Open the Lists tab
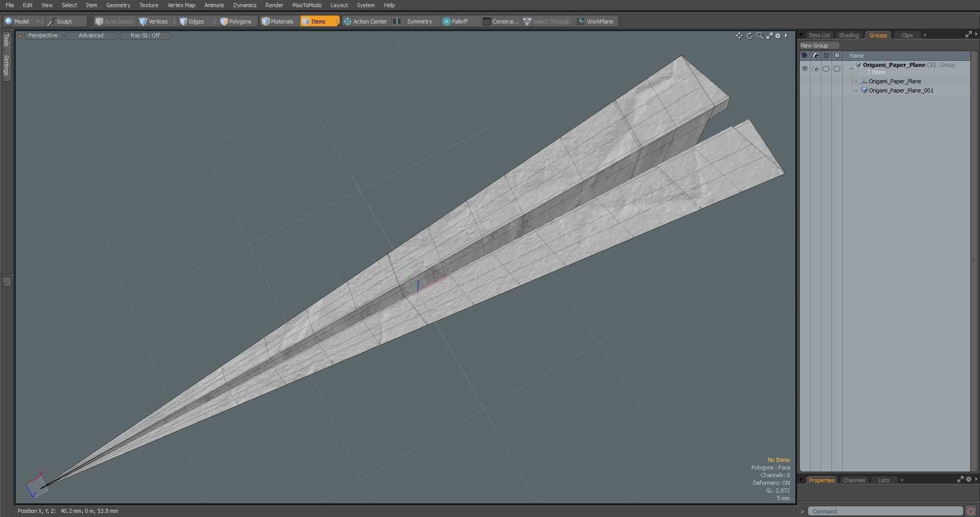 [x=884, y=480]
